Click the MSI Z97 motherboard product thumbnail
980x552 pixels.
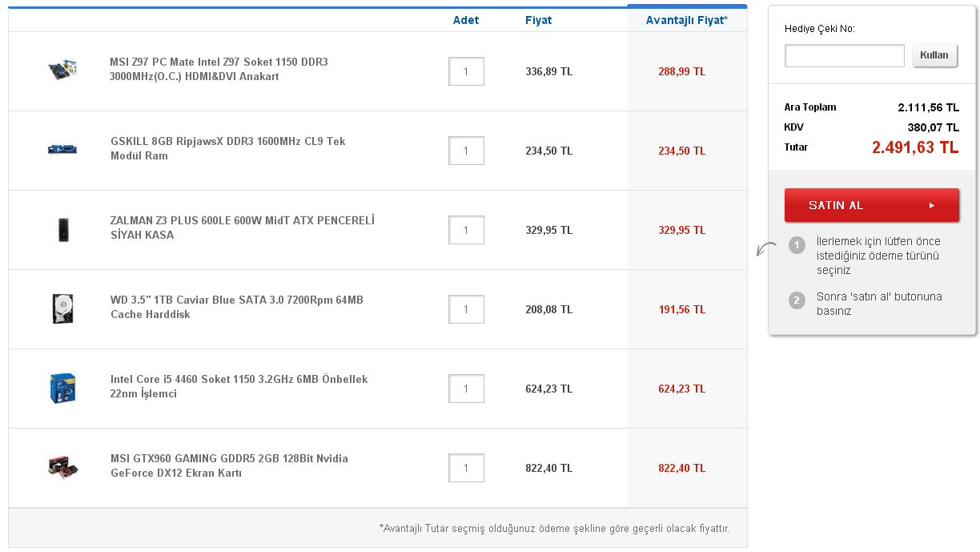[62, 71]
